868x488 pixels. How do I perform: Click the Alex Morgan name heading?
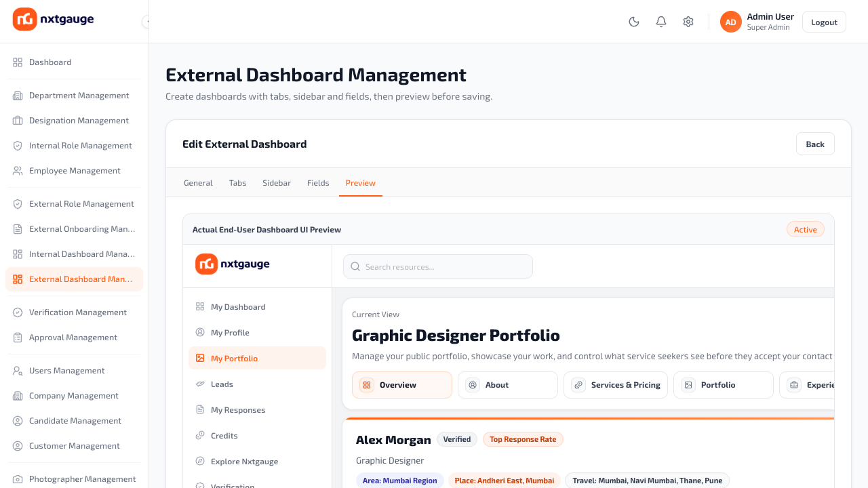pyautogui.click(x=393, y=440)
